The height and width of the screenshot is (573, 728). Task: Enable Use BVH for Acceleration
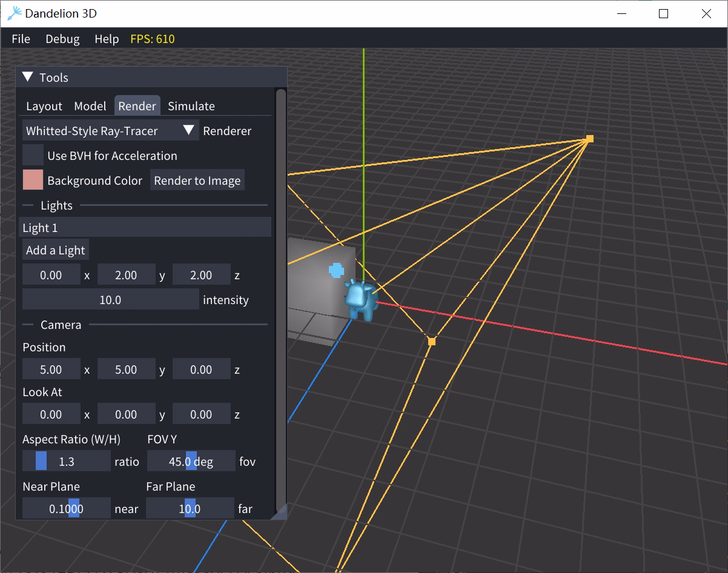coord(33,156)
